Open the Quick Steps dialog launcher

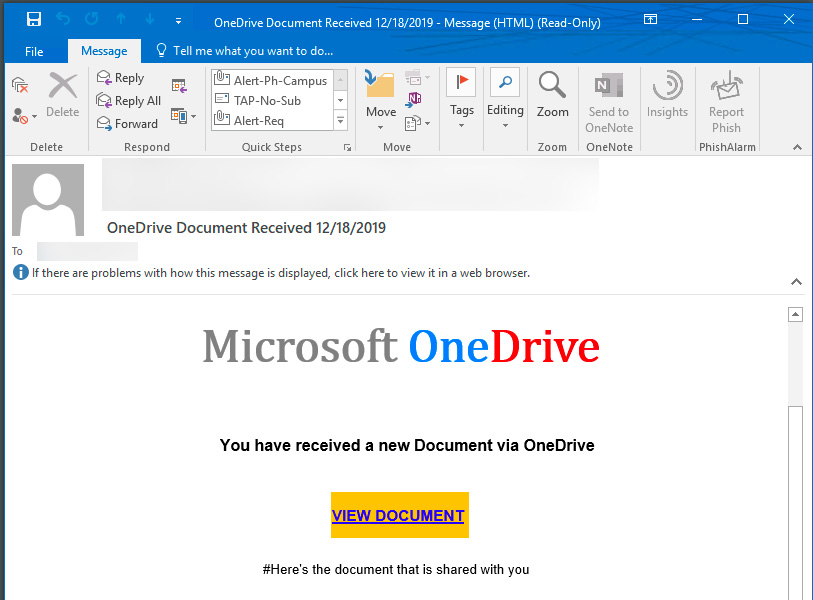(346, 147)
